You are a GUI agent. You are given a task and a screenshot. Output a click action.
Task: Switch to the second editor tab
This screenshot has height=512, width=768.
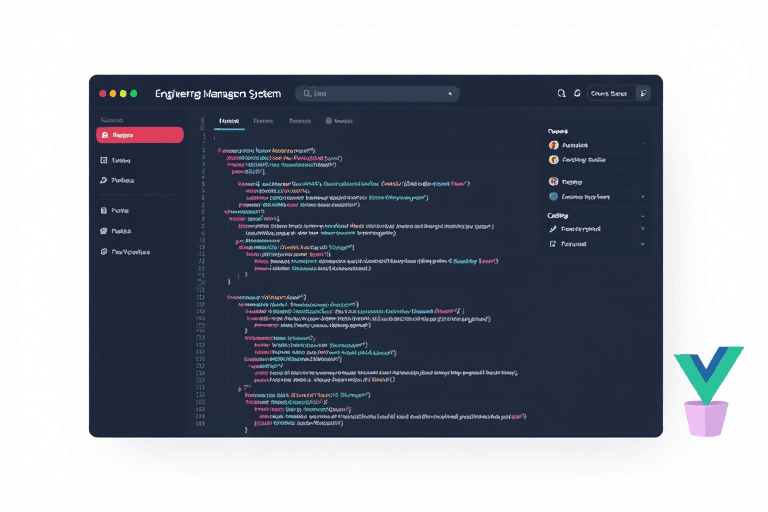pyautogui.click(x=263, y=121)
